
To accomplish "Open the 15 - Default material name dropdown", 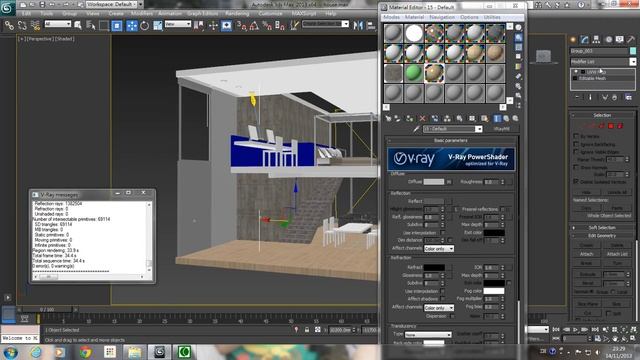I will click(x=453, y=129).
